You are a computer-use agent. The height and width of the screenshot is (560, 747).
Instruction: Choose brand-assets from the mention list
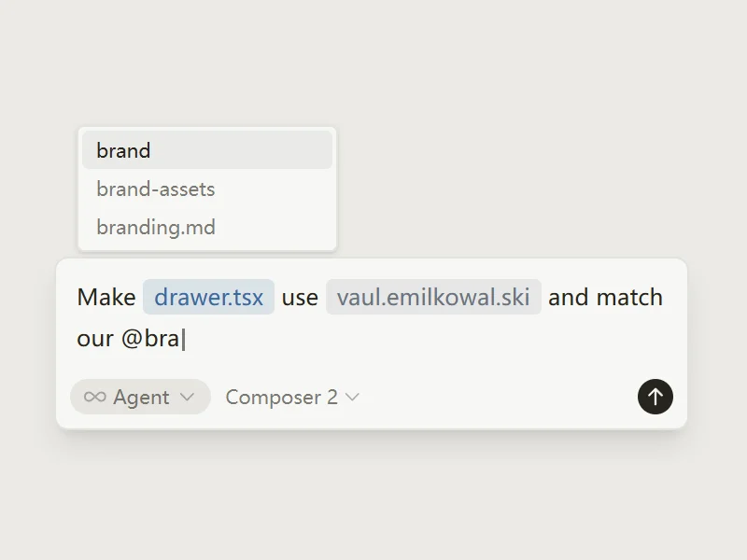pos(207,189)
